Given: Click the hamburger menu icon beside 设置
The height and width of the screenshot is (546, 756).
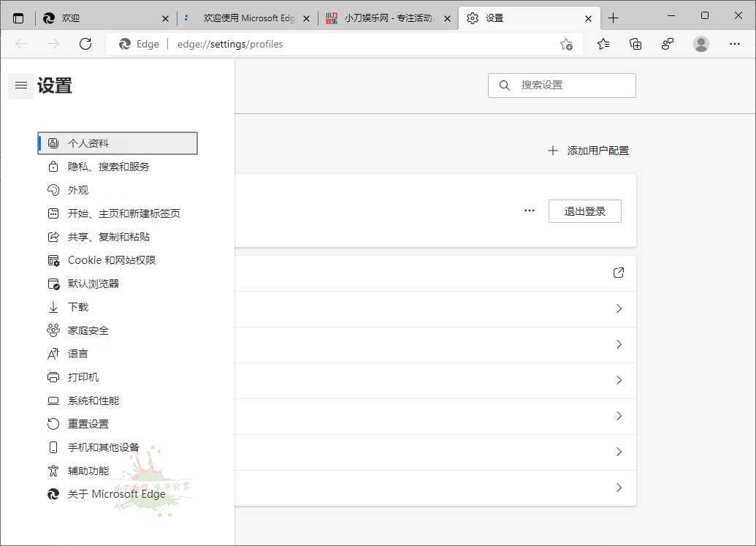Looking at the screenshot, I should tap(21, 86).
